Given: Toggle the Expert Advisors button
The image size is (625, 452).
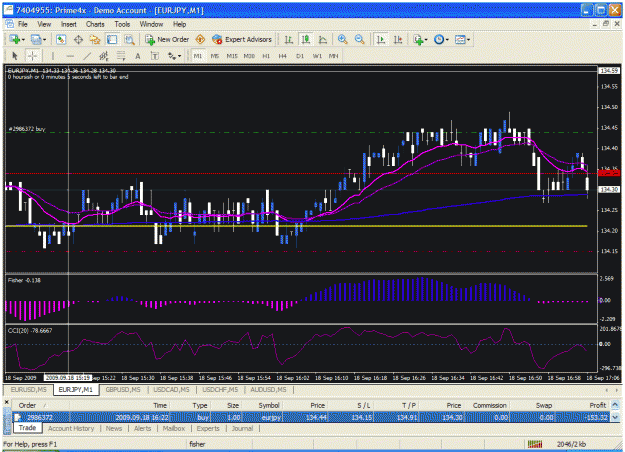Looking at the screenshot, I should point(242,39).
